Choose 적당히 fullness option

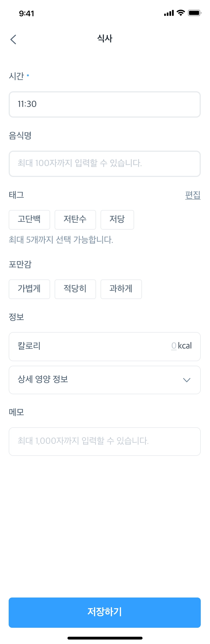tap(75, 289)
